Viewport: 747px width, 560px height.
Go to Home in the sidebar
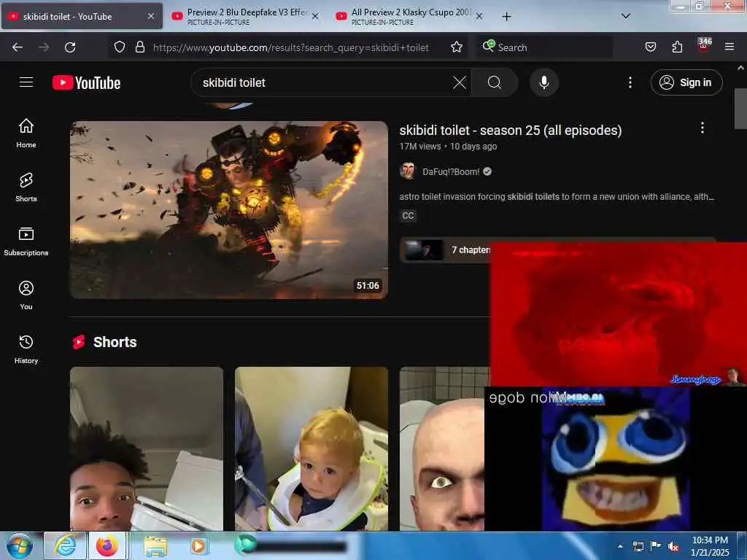click(26, 133)
